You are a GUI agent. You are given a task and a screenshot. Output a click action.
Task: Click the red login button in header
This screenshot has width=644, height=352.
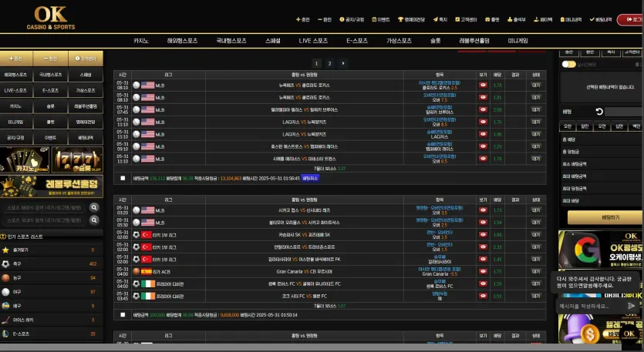[631, 19]
